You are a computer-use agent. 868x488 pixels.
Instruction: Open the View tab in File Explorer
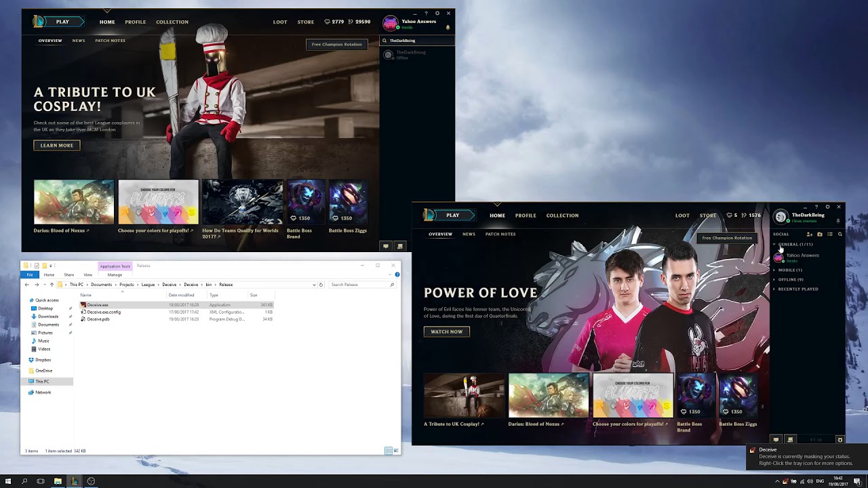[88, 274]
